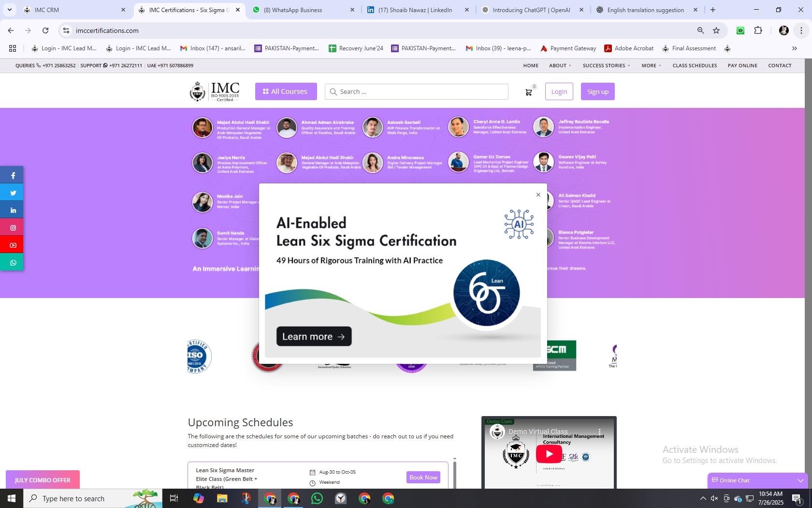Open site information icon in address bar
The height and width of the screenshot is (508, 812).
pyautogui.click(x=66, y=30)
